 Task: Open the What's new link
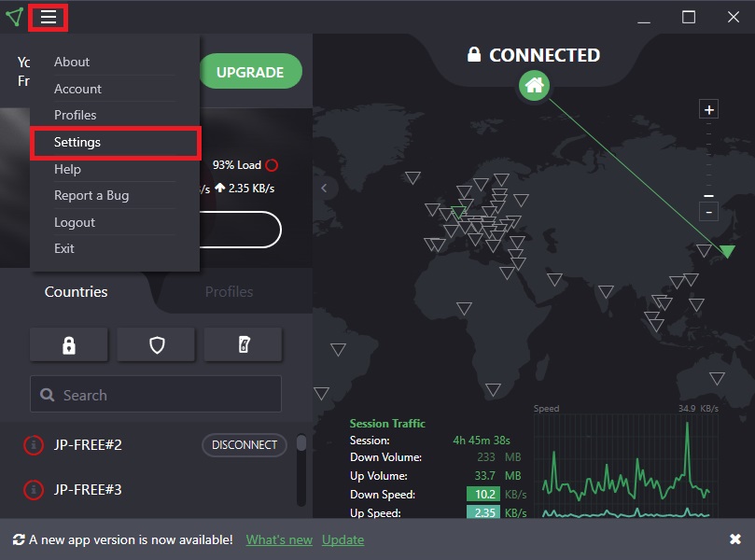pyautogui.click(x=279, y=539)
